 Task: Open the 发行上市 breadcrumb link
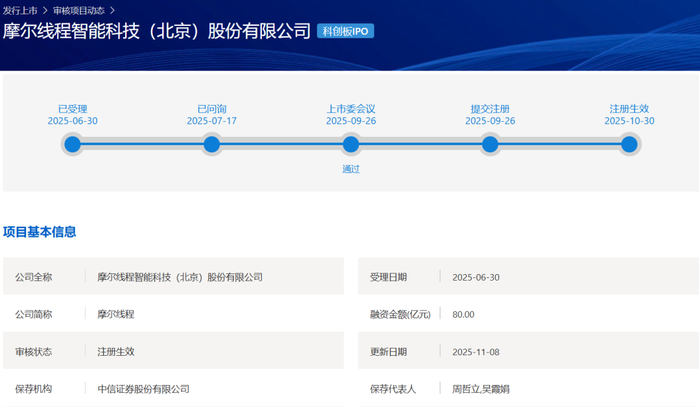click(x=20, y=10)
